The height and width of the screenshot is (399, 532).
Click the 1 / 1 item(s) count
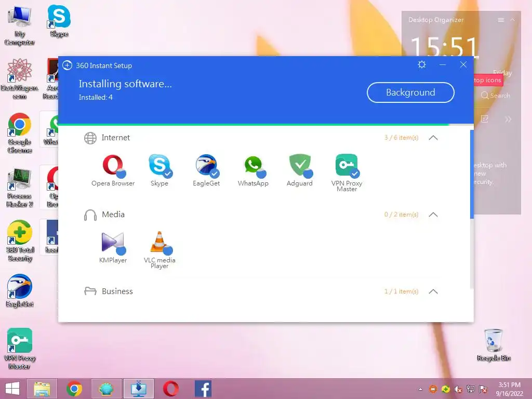[x=402, y=291]
